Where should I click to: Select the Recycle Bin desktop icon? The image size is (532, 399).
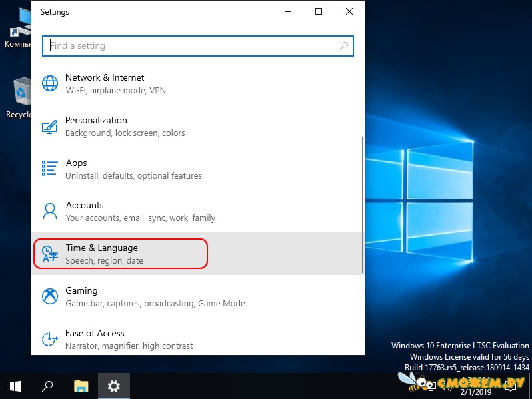tap(19, 98)
